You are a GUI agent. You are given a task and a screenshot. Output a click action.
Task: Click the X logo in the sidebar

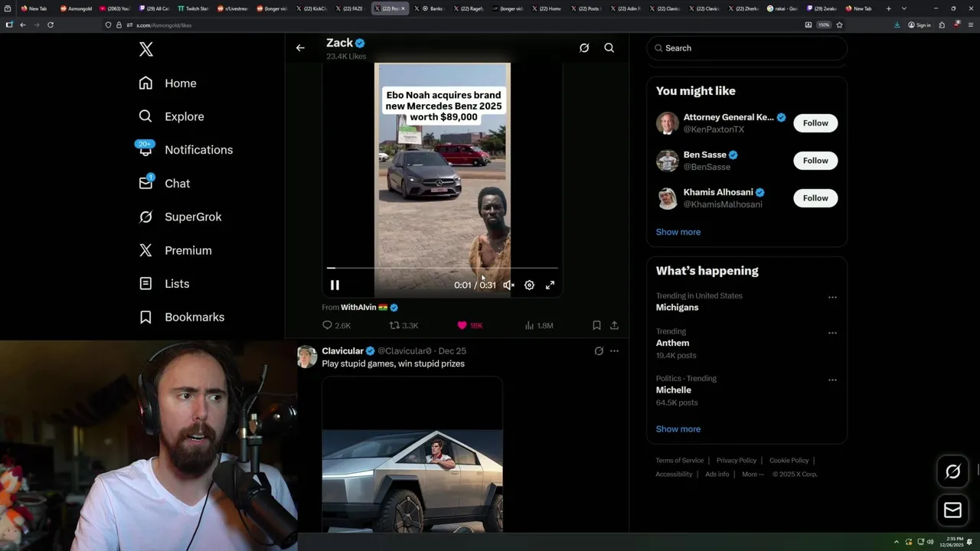146,50
